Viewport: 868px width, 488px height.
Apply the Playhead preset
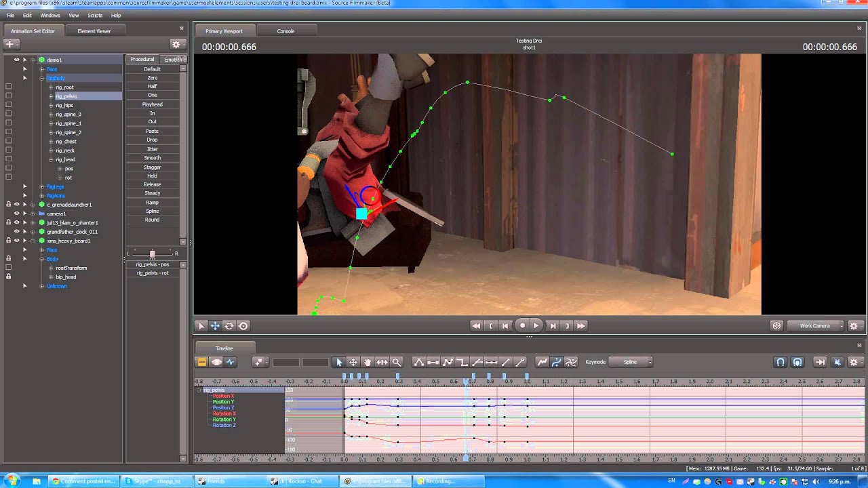click(x=153, y=104)
